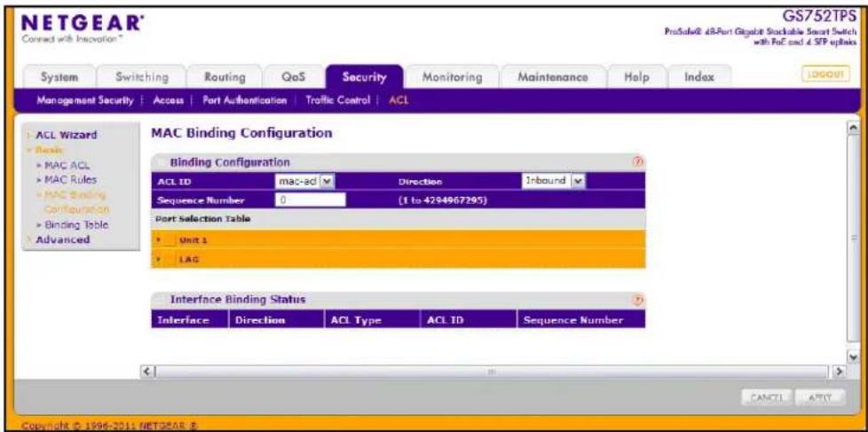Click the Sequence Number input field

pos(310,200)
